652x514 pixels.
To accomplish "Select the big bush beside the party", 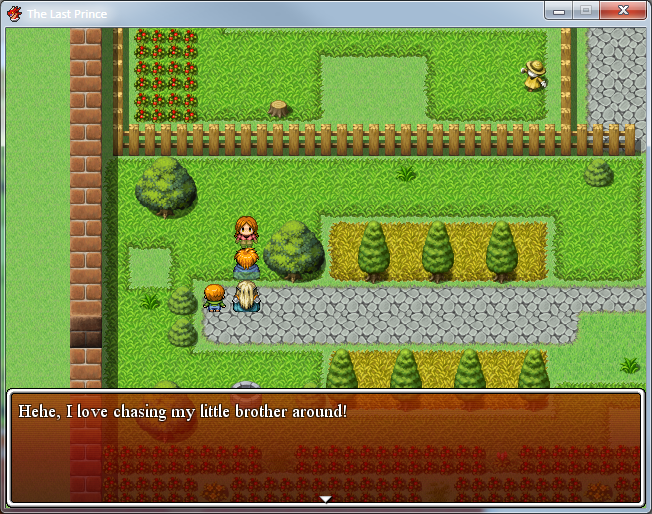I will click(x=293, y=249).
